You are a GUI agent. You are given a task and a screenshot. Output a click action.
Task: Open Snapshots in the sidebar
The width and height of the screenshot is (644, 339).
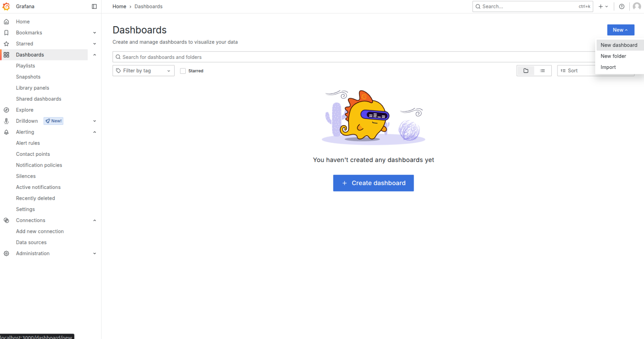coord(28,77)
